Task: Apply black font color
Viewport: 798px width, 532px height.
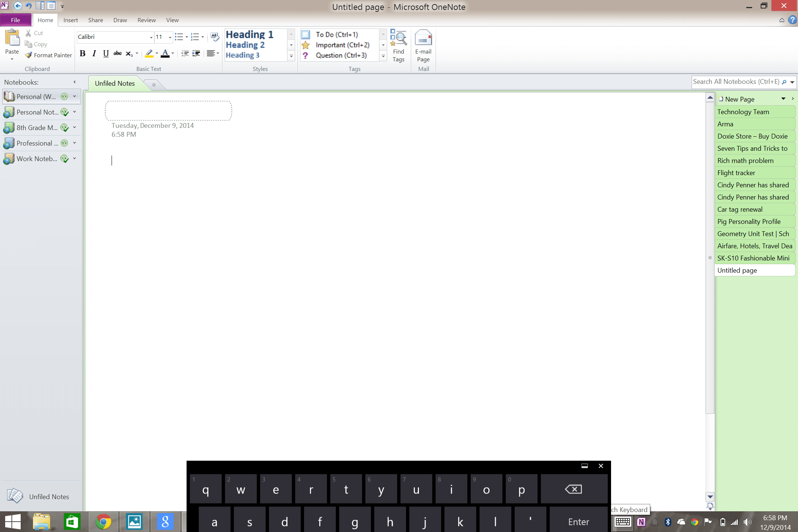Action: (165, 54)
